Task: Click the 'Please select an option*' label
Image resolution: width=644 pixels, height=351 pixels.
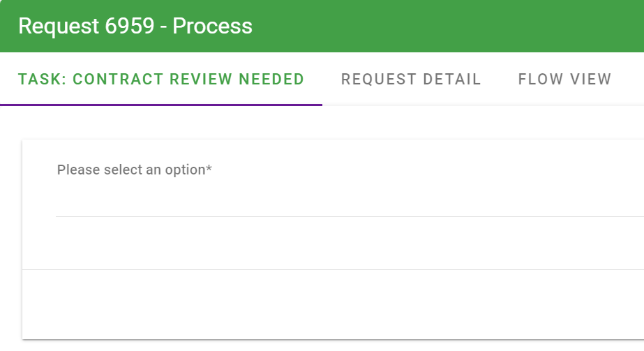Action: point(131,170)
